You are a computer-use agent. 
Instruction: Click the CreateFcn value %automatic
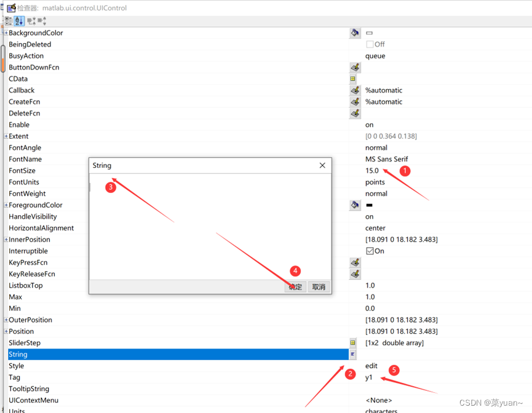point(384,102)
